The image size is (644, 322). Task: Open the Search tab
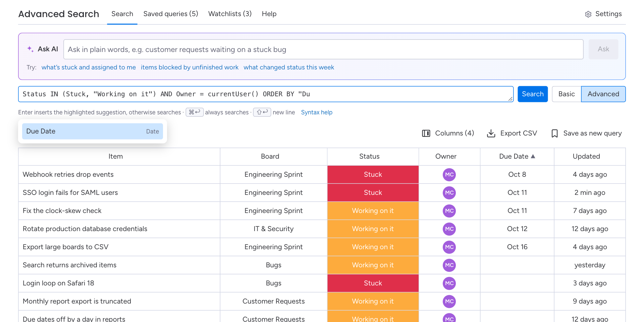point(122,14)
